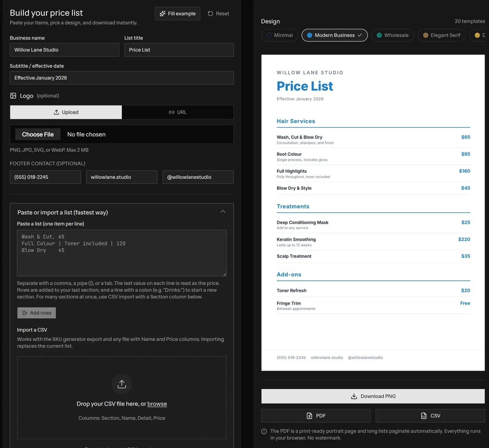Click Wash, Cut & Blow Dry item
This screenshot has height=448, width=489.
pyautogui.click(x=300, y=137)
